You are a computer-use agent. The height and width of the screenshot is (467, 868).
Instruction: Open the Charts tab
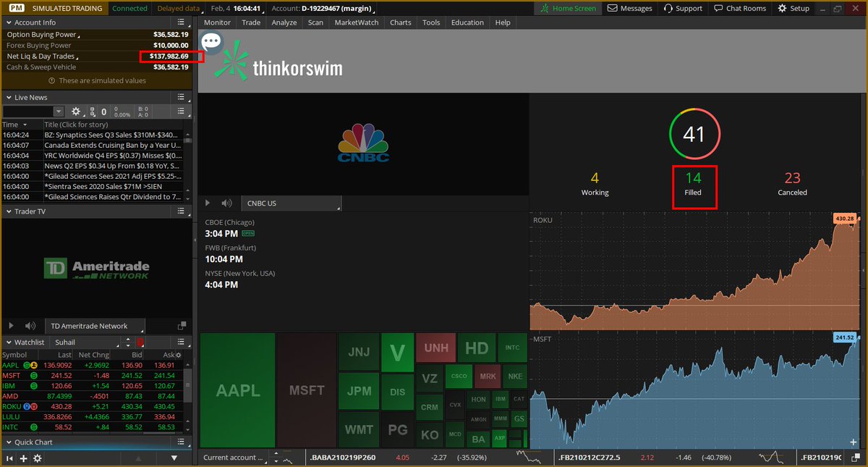tap(401, 22)
